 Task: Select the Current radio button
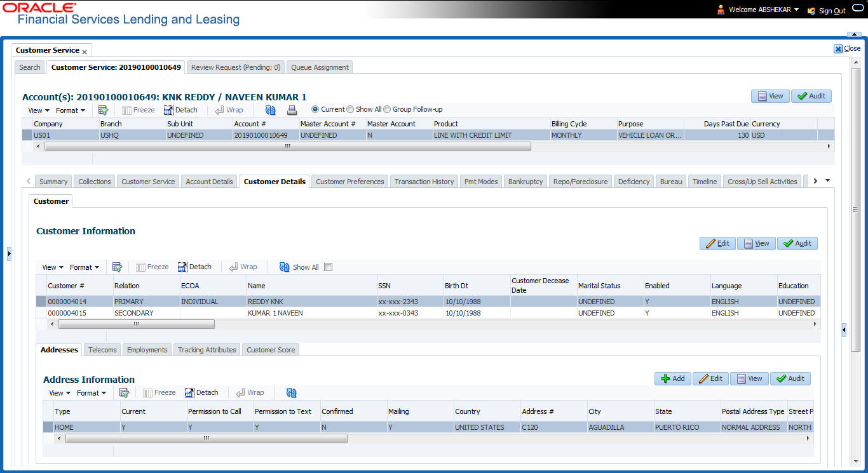pyautogui.click(x=316, y=109)
